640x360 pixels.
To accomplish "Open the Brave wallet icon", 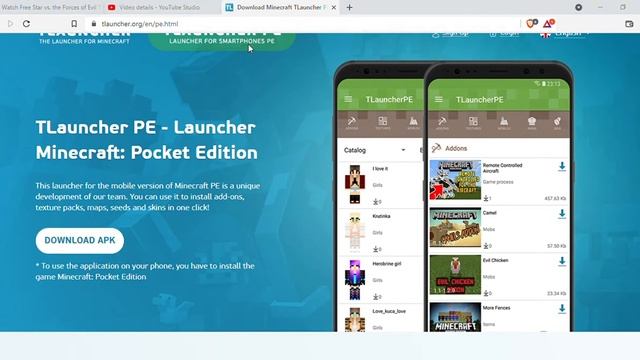I will coord(629,24).
